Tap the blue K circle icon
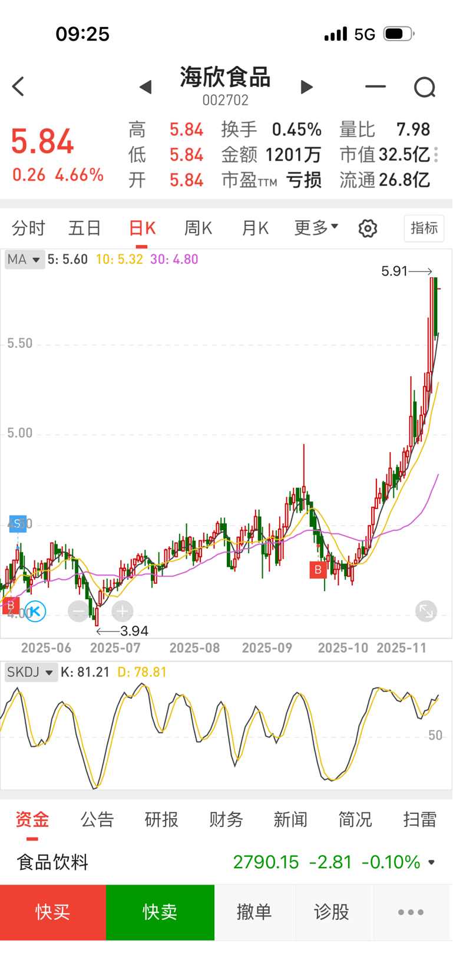 (x=35, y=612)
